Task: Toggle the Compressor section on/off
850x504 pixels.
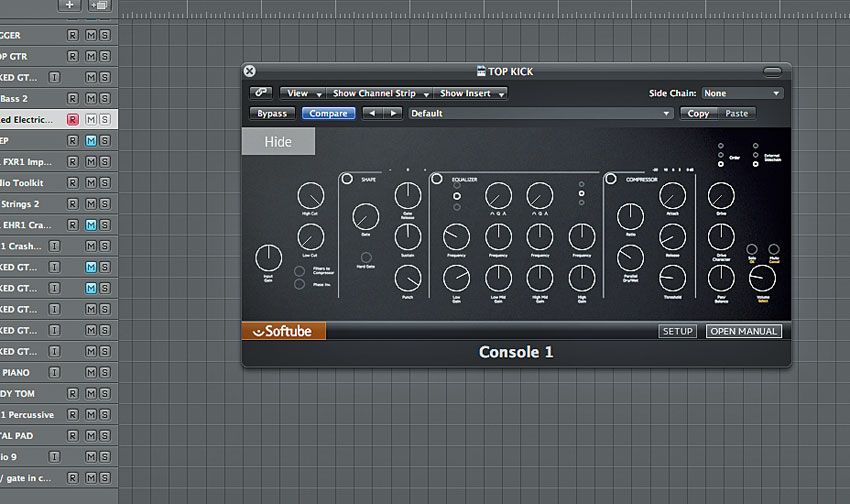Action: coord(611,178)
